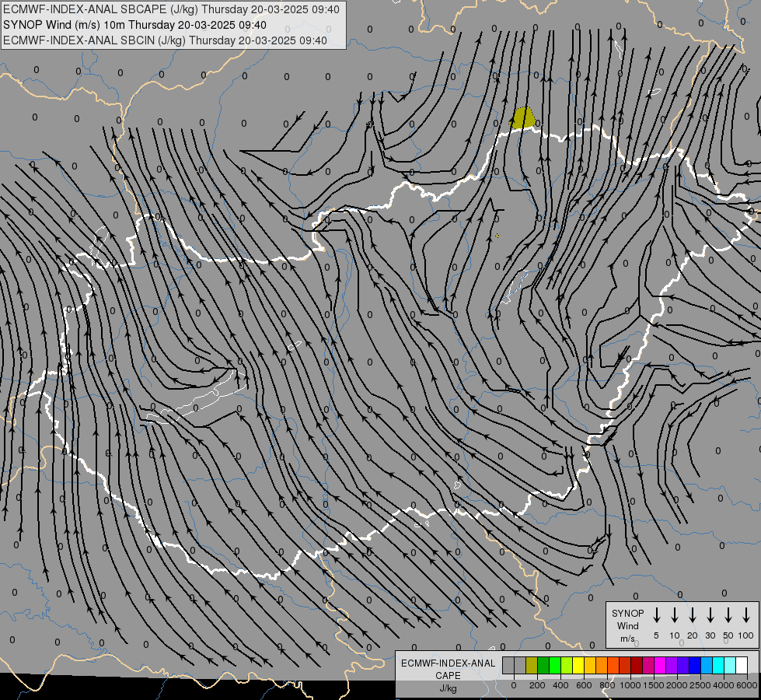Click the 2000 tick label in CAPE legend

click(677, 685)
